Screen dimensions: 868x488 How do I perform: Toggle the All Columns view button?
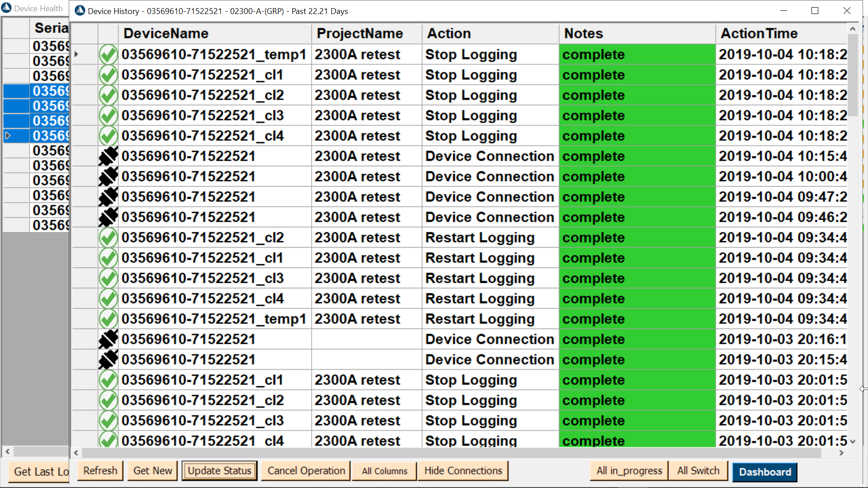pyautogui.click(x=384, y=471)
